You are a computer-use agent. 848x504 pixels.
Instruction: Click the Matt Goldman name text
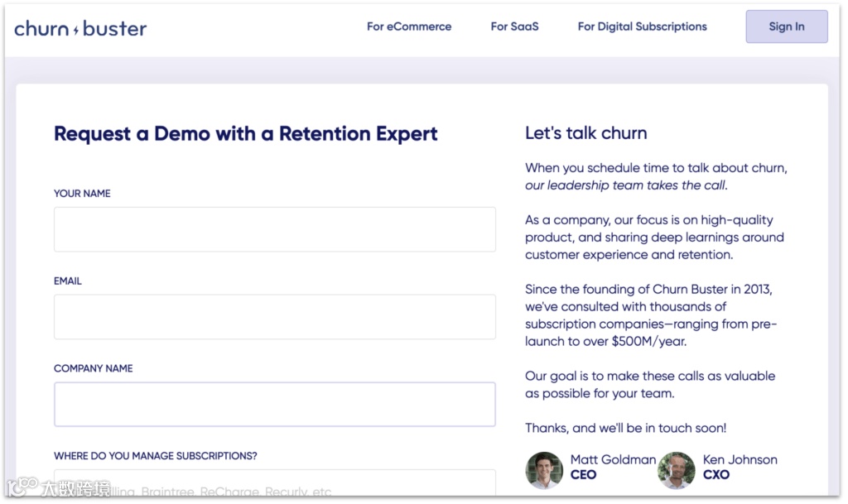point(613,459)
